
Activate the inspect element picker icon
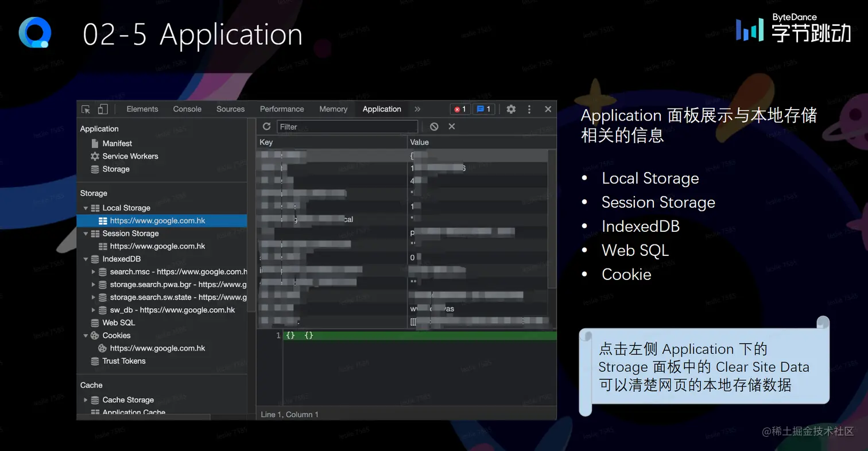(x=86, y=109)
